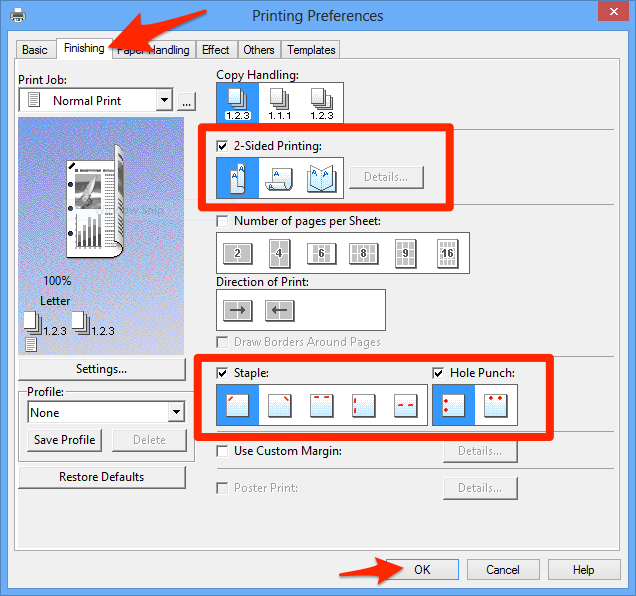Expand the Profile dropdown list
The image size is (636, 596).
click(x=176, y=412)
